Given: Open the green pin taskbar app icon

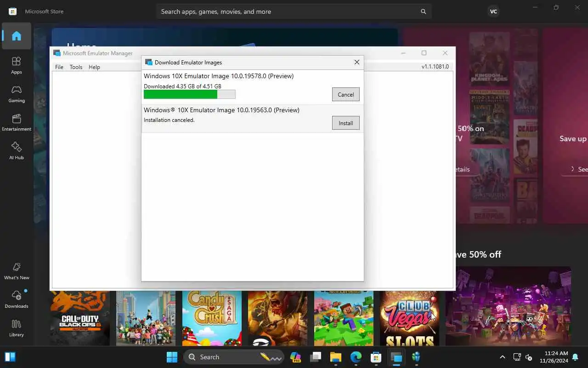Looking at the screenshot, I should tap(416, 357).
